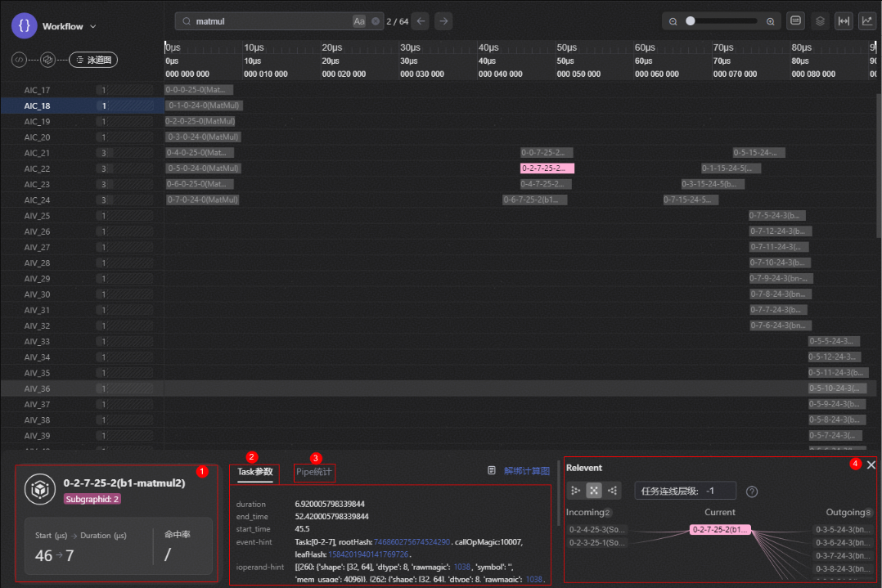Switch to the Task参数 tab
This screenshot has height=588, width=882.
coord(254,472)
